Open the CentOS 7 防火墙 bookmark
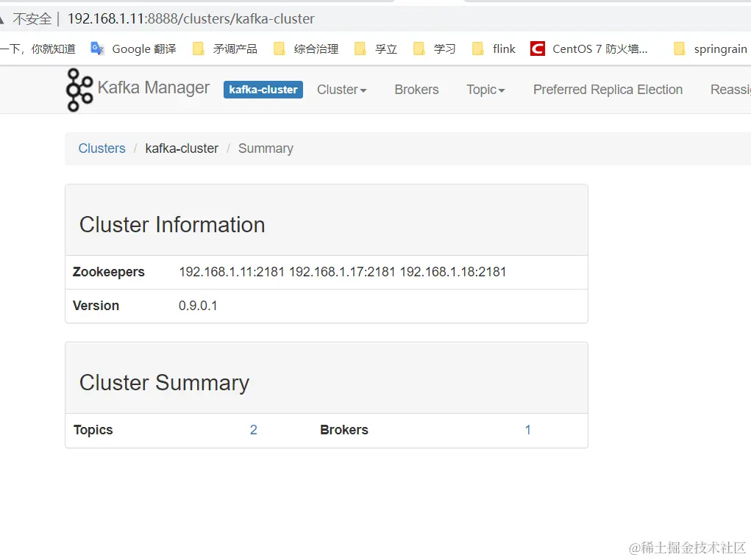Image resolution: width=751 pixels, height=560 pixels. click(x=589, y=49)
